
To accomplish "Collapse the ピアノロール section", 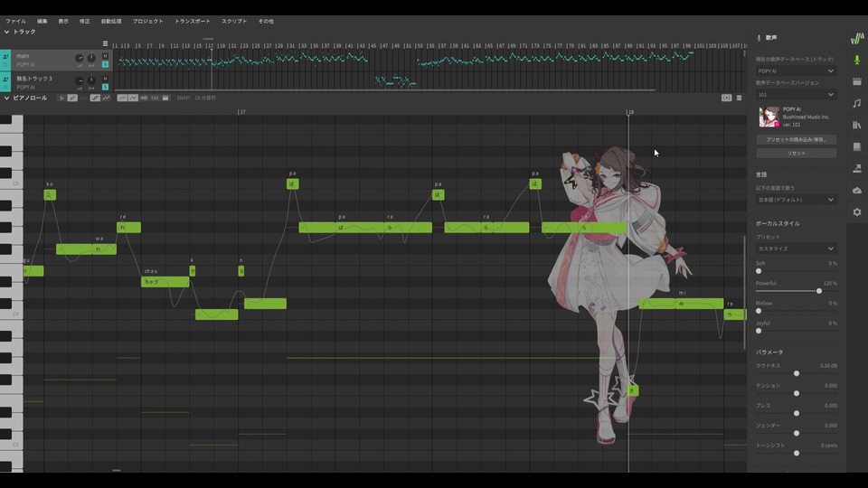I will point(6,98).
